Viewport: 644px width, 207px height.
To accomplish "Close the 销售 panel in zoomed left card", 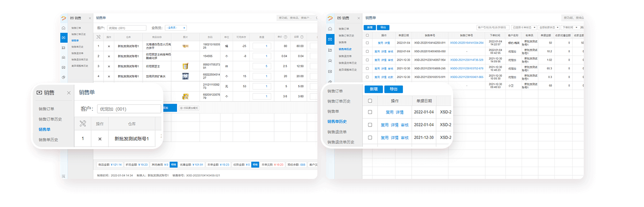I will click(69, 92).
